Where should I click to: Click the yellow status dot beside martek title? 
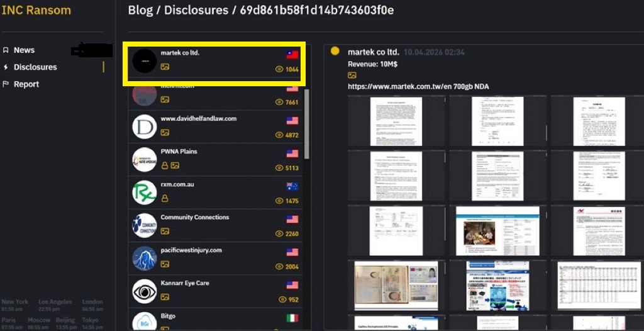click(335, 52)
